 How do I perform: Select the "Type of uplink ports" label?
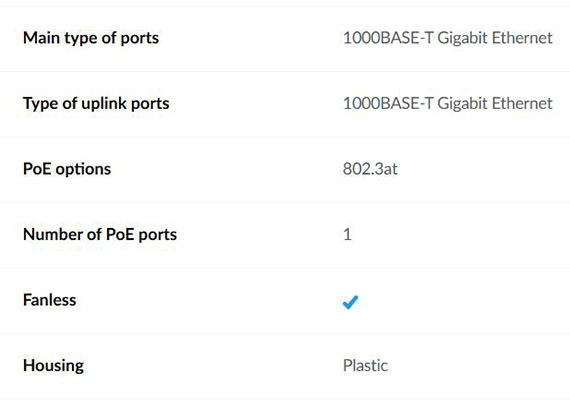click(96, 104)
